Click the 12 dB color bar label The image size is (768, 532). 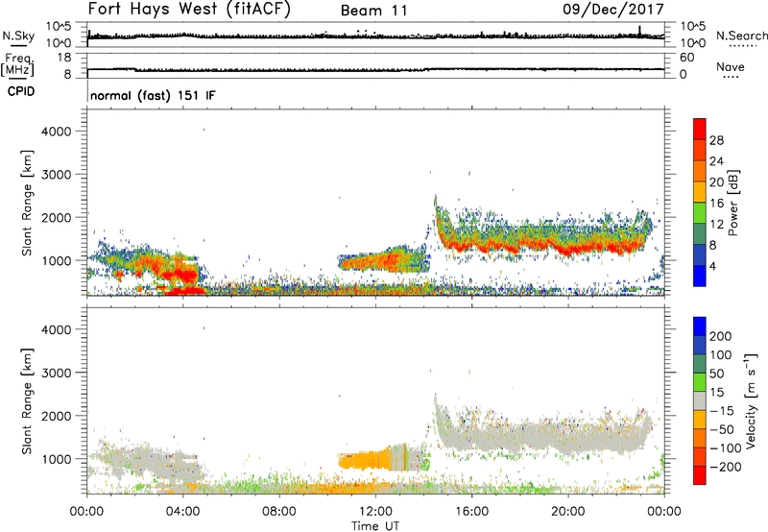[x=716, y=225]
